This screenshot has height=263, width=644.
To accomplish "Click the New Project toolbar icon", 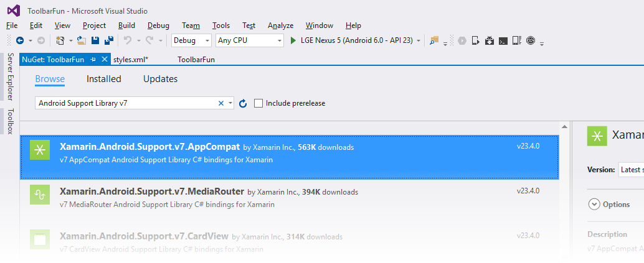I will click(60, 40).
